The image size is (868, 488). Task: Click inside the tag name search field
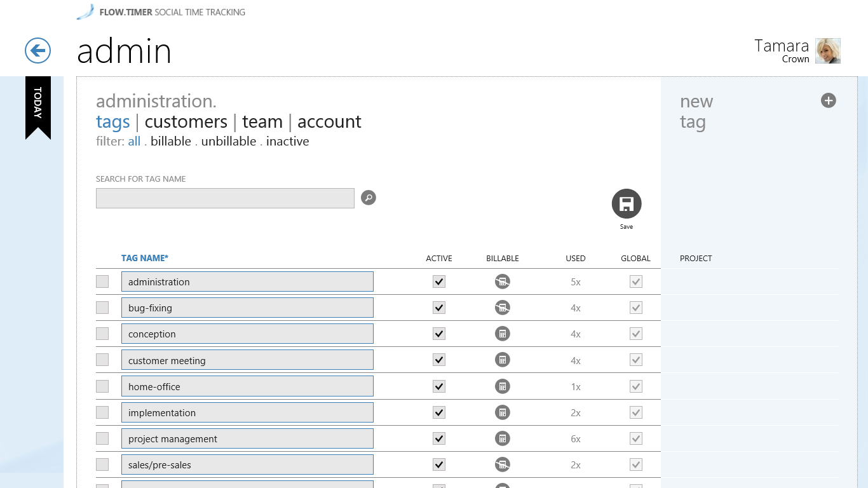click(x=225, y=198)
